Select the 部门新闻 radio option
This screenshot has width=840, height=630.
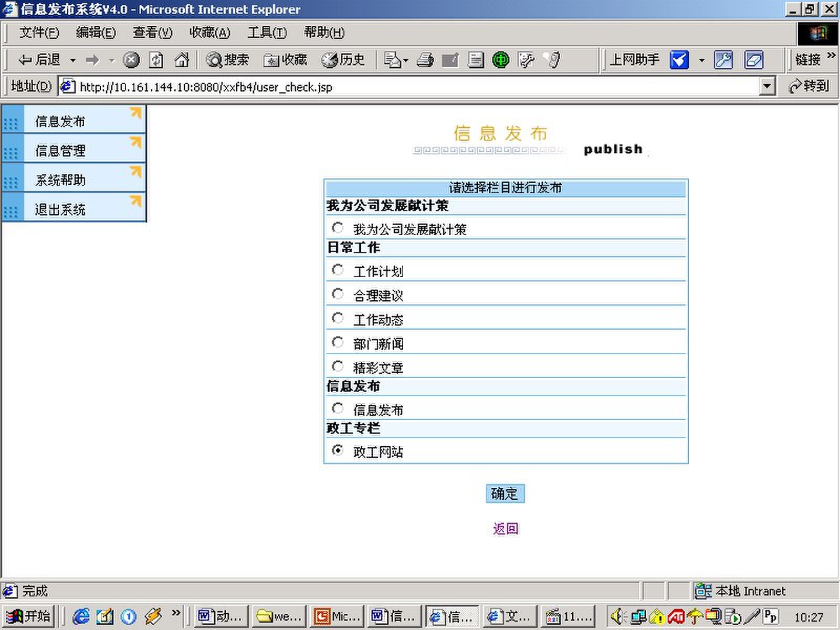tap(338, 342)
